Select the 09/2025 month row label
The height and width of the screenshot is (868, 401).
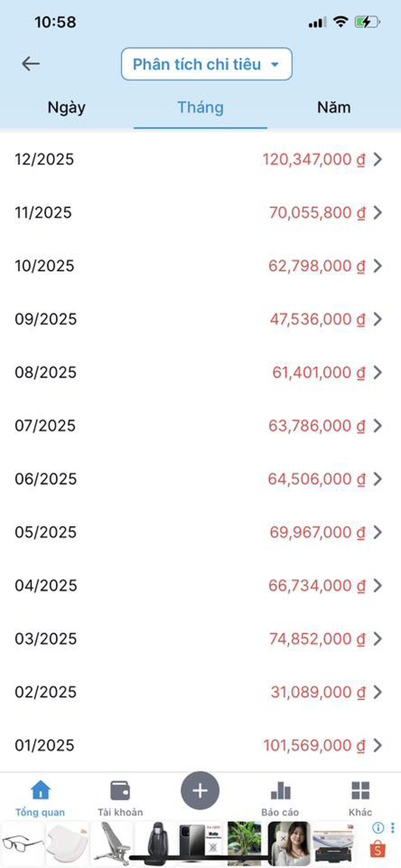46,319
